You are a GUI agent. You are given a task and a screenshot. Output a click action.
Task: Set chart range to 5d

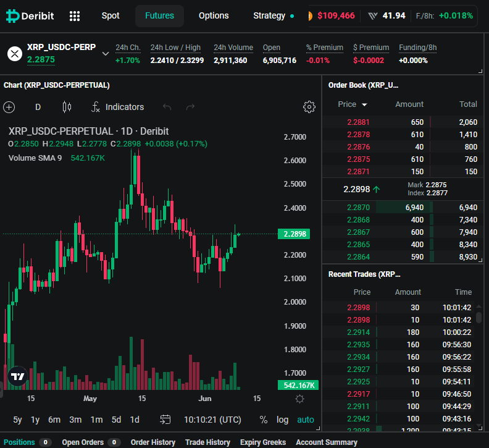(116, 420)
